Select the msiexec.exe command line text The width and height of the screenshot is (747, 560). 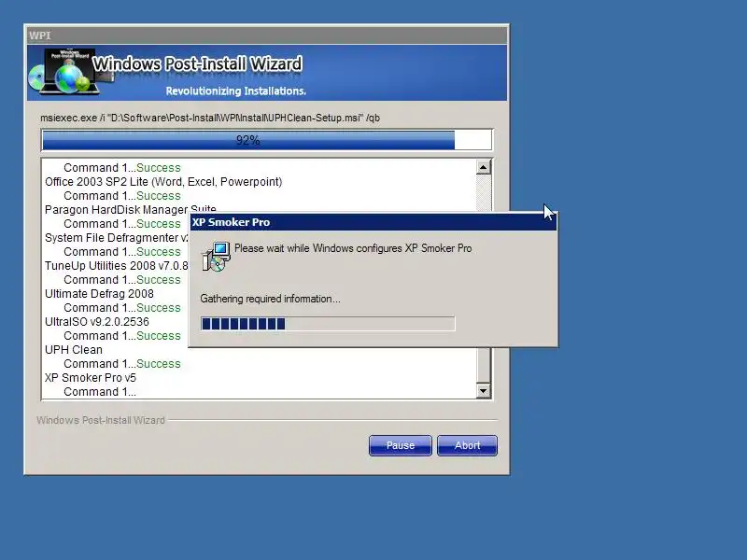tap(210, 118)
